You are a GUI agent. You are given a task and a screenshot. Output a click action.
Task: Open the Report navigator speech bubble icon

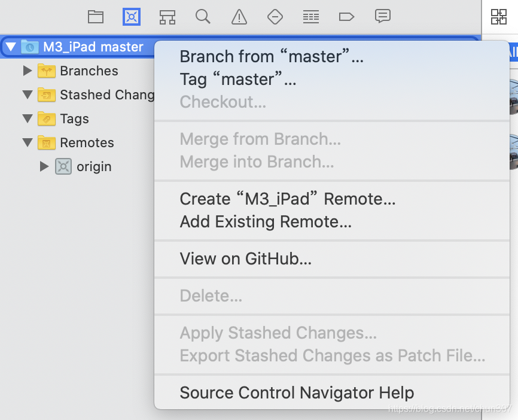(x=383, y=16)
